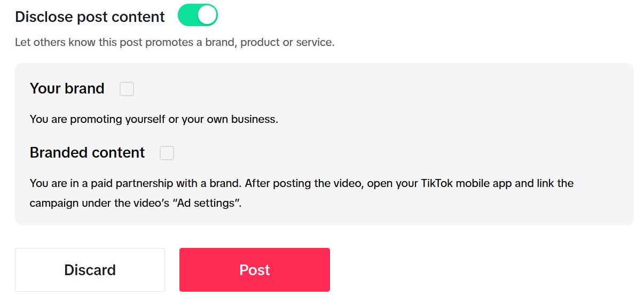Image resolution: width=644 pixels, height=304 pixels.
Task: Click the "promoting yourself or your own business" text
Action: [154, 119]
